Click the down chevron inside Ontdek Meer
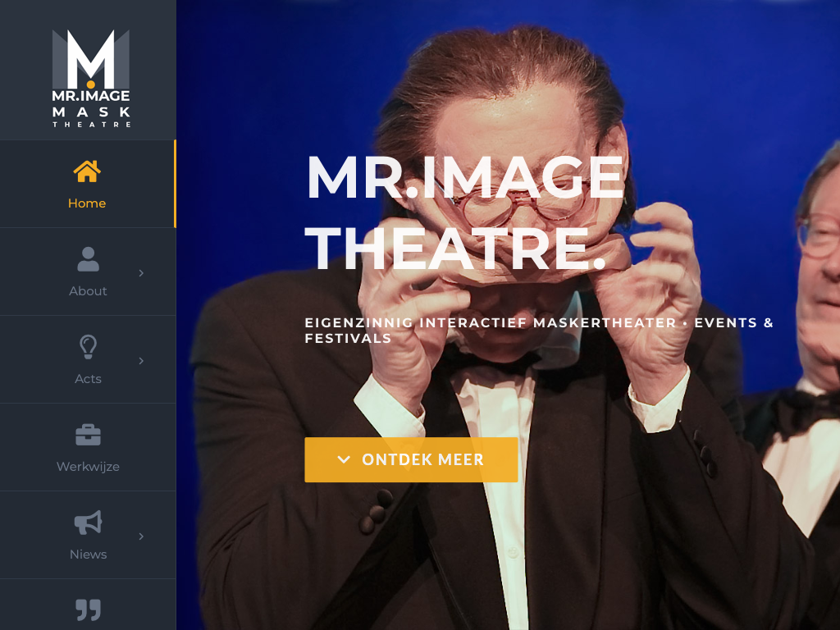Viewport: 840px width, 630px height. (x=344, y=459)
